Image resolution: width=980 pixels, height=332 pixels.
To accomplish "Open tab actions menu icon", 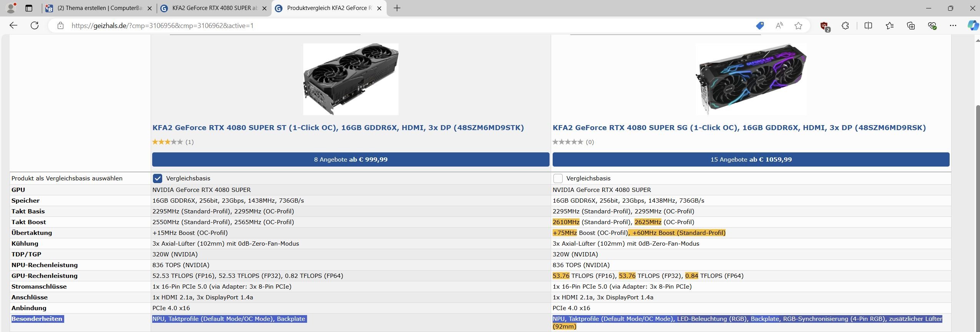I will coord(29,8).
